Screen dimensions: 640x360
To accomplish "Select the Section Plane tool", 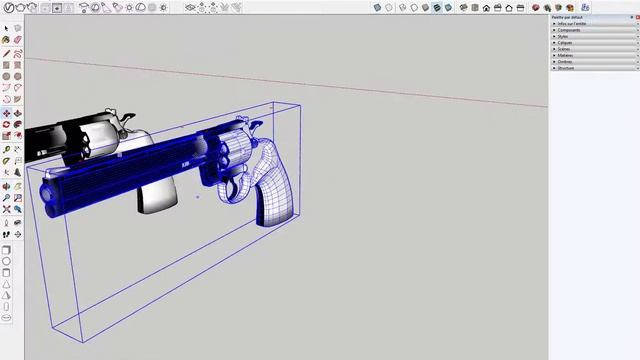I will click(18, 234).
